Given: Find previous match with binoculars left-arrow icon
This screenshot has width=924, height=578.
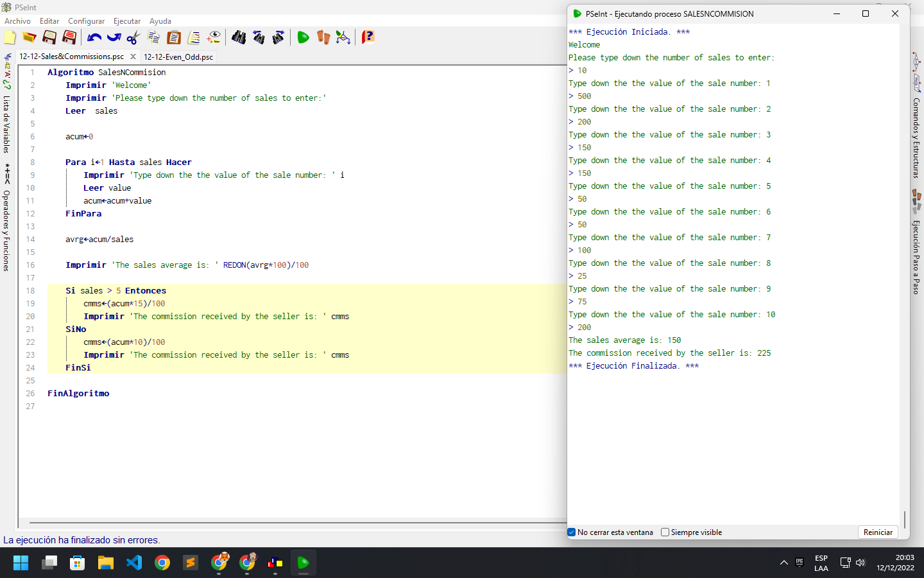Looking at the screenshot, I should tap(259, 37).
